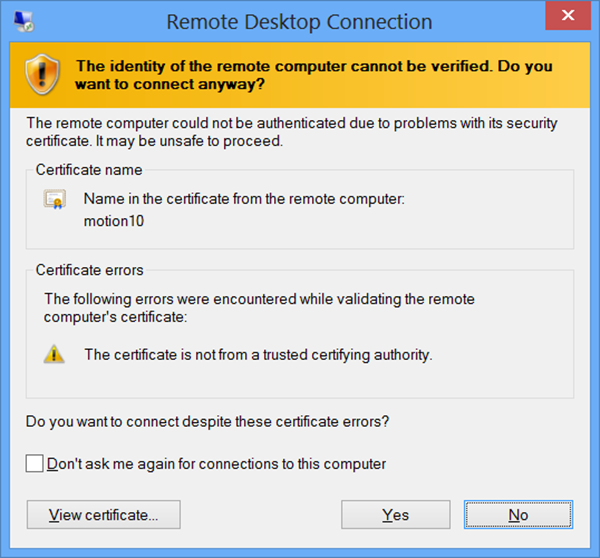
Task: Click the "Remote Desktop Connection" title bar text
Action: (x=299, y=22)
